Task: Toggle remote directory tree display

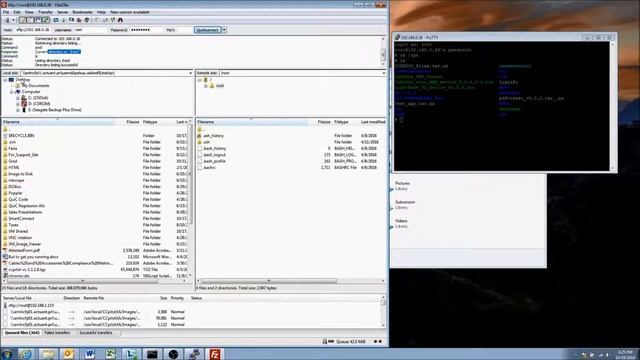Action: (38, 20)
